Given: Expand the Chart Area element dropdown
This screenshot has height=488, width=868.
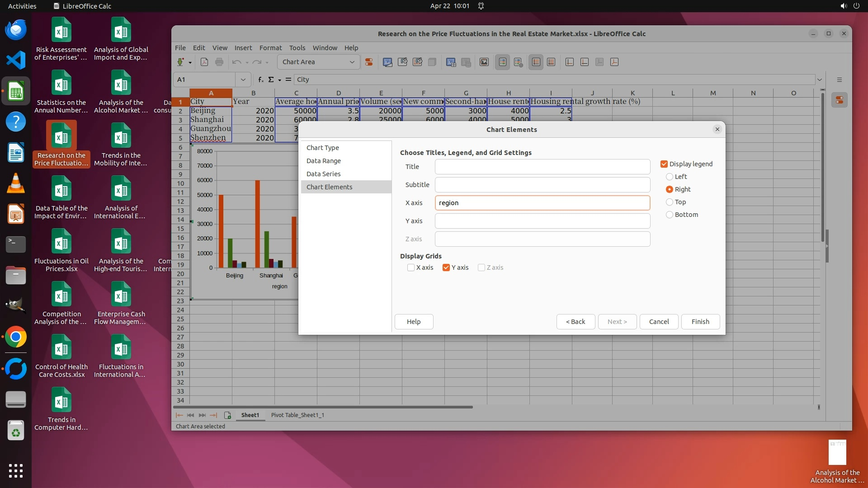Looking at the screenshot, I should pos(352,62).
